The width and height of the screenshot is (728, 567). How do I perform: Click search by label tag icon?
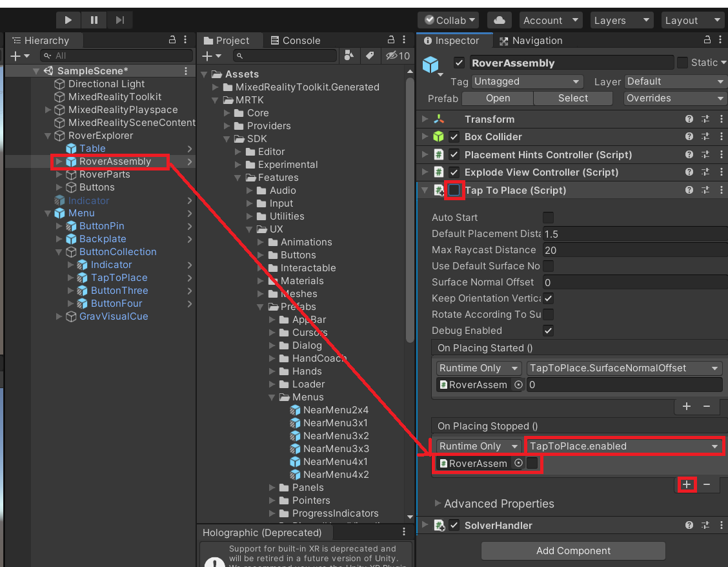point(370,56)
